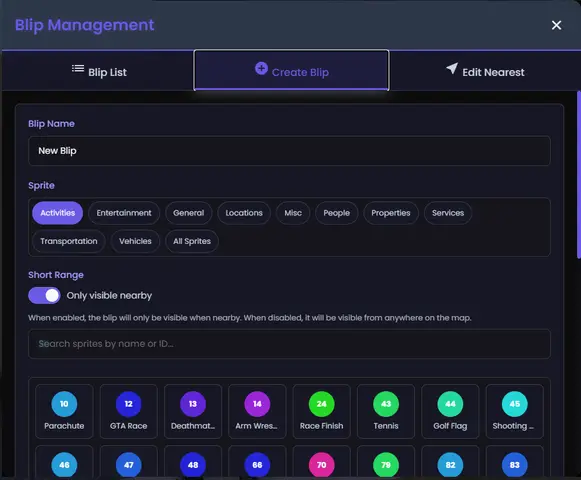
Task: Choose the Race Finish sprite 24
Action: pyautogui.click(x=322, y=411)
